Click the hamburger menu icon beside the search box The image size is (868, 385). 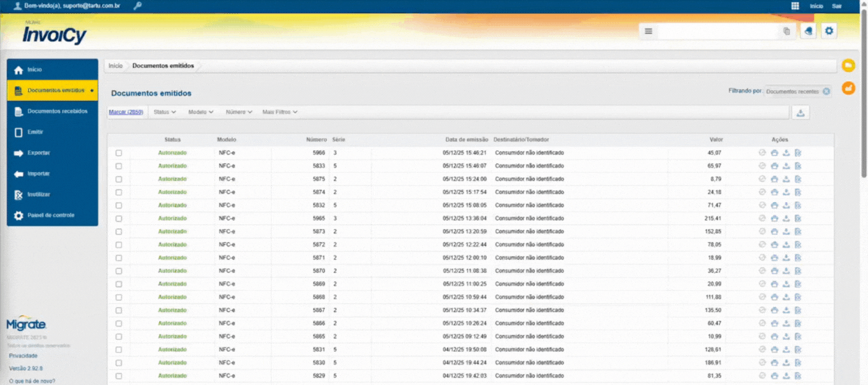coord(648,31)
